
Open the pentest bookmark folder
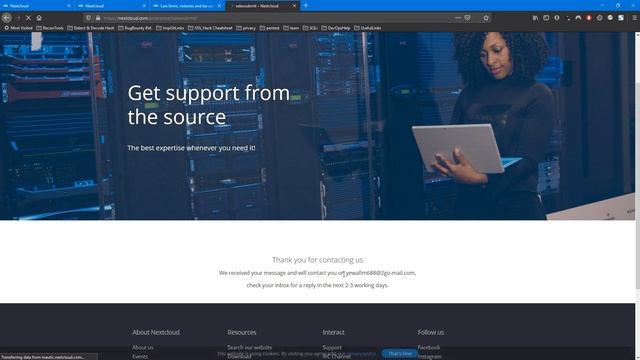click(x=269, y=28)
